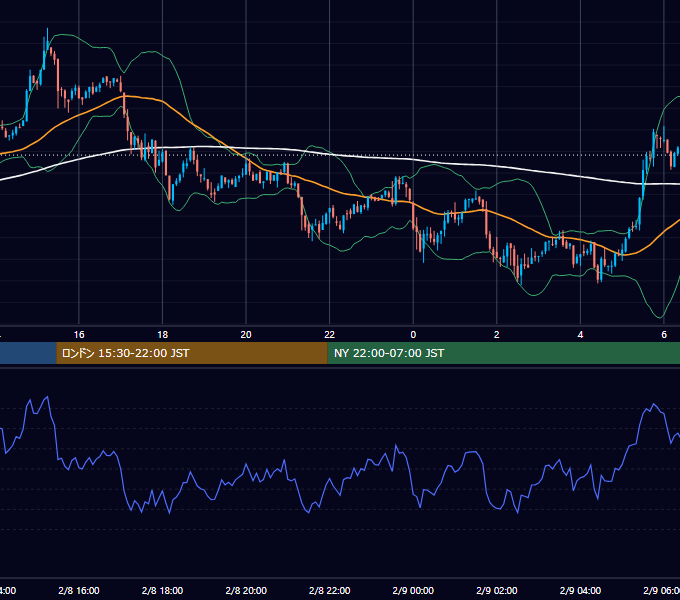Click the blue session bar before ロンドン

coord(28,353)
